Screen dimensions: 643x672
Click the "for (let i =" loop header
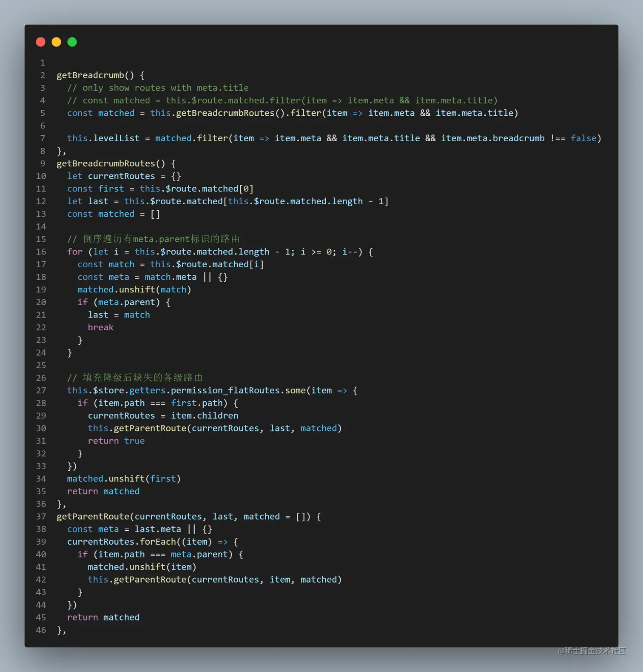(x=220, y=252)
